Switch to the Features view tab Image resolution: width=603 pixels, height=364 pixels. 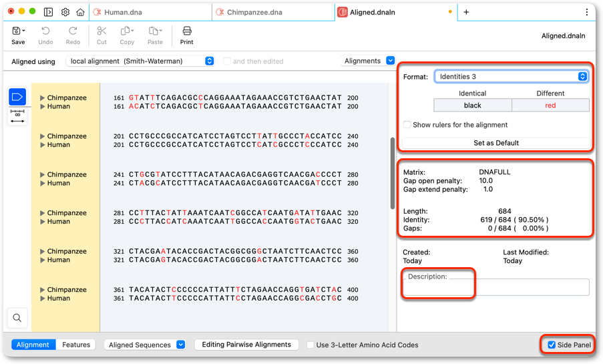point(76,345)
